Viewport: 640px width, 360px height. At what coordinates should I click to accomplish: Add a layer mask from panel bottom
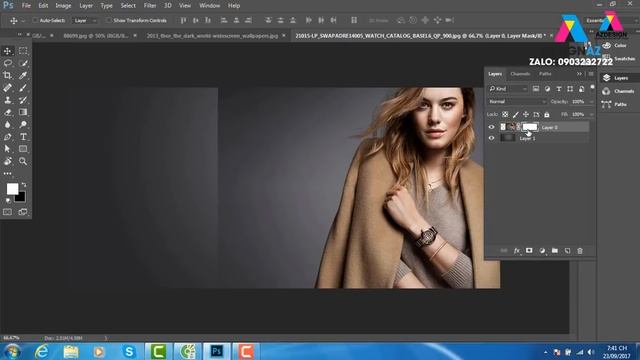529,251
